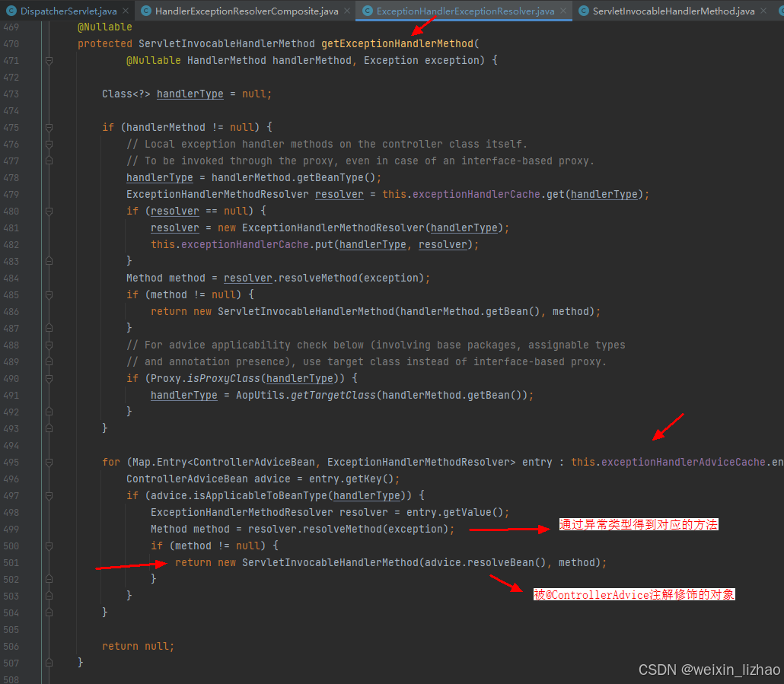Click the getExceptionHandlerMethod method name

397,43
